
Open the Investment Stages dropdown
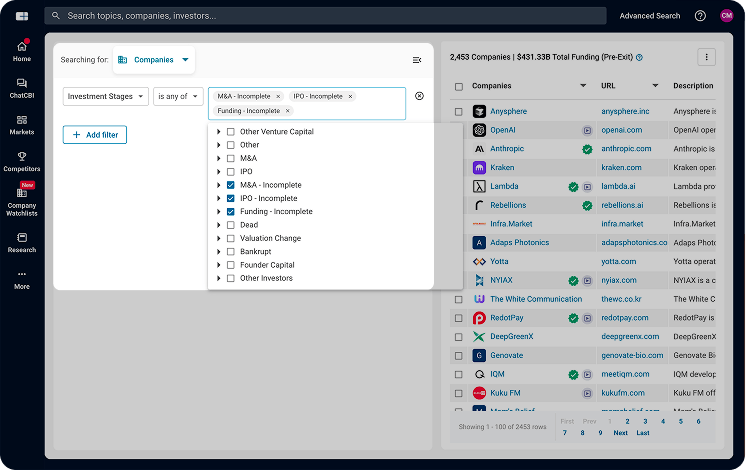pos(106,96)
